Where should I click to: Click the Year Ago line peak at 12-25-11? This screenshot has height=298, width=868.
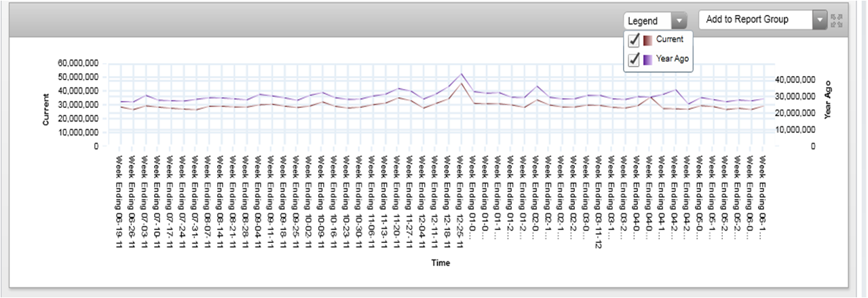(461, 73)
